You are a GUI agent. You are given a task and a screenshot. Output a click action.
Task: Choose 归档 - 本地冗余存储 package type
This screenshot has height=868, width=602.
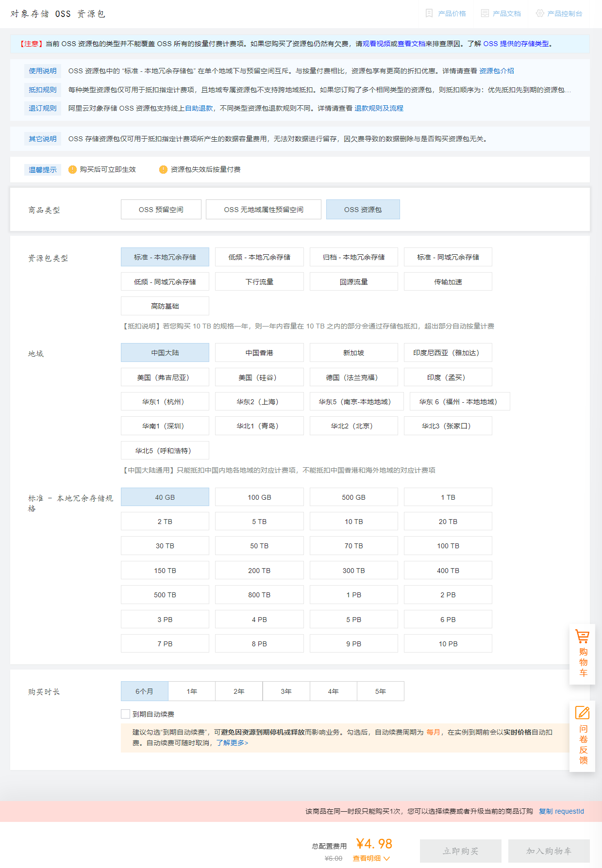[x=354, y=257]
